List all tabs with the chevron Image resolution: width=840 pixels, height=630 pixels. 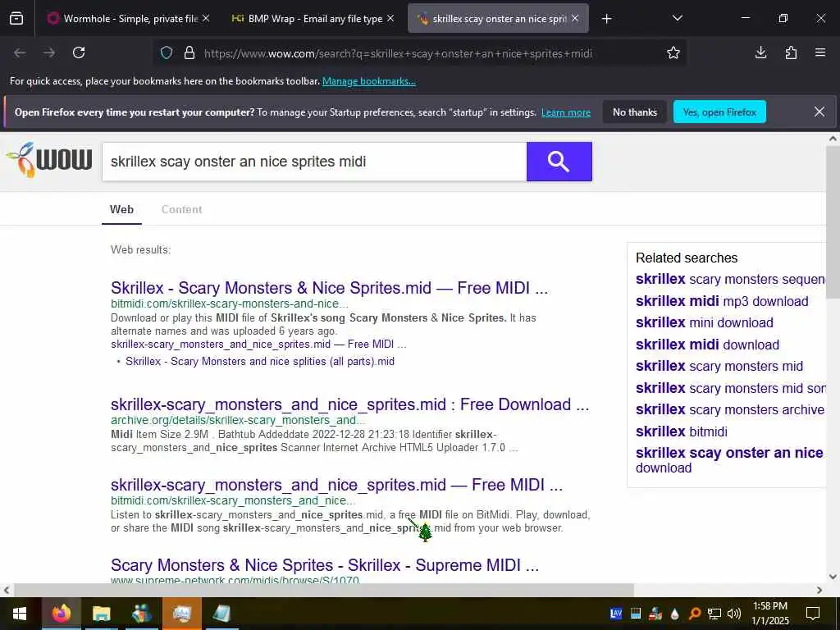[x=677, y=18]
